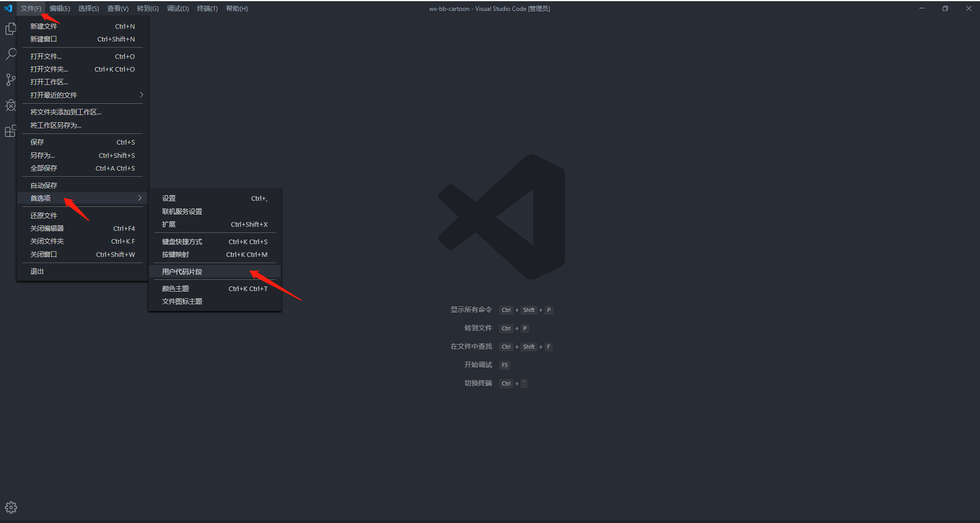Select 用户代码片段 submenu entry
The width and height of the screenshot is (980, 523).
[215, 272]
